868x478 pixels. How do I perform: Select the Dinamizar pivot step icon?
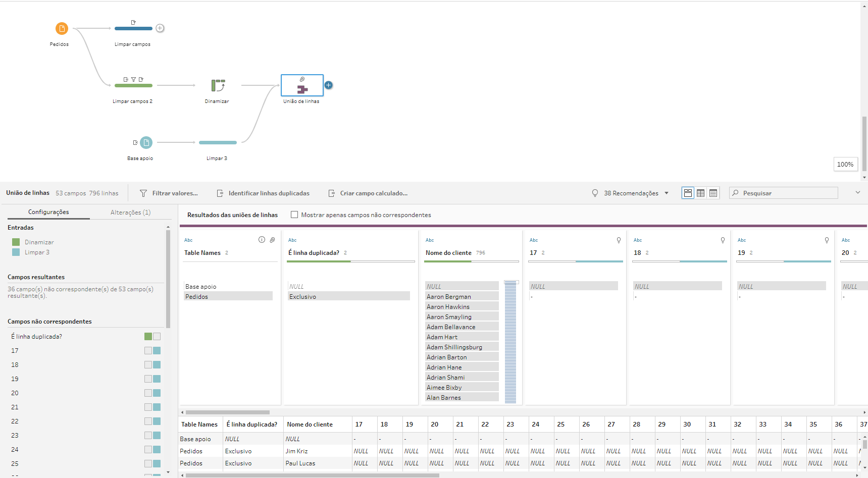point(218,85)
